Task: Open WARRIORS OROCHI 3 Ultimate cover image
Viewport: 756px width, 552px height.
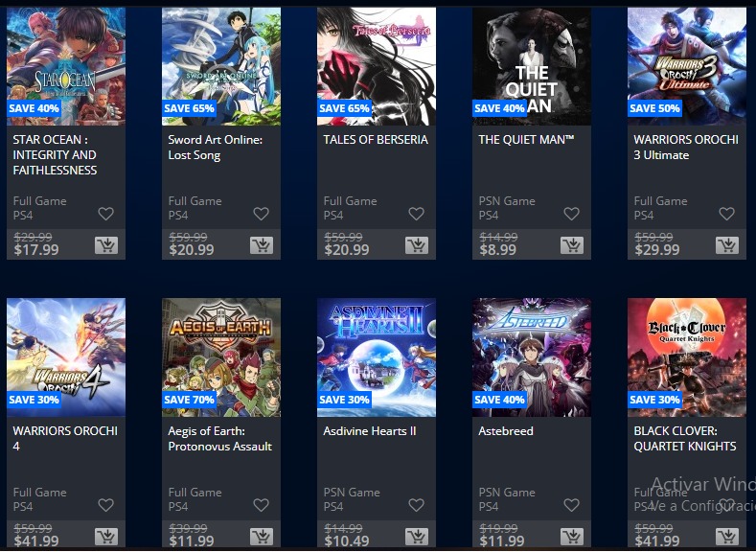Action: pos(687,66)
